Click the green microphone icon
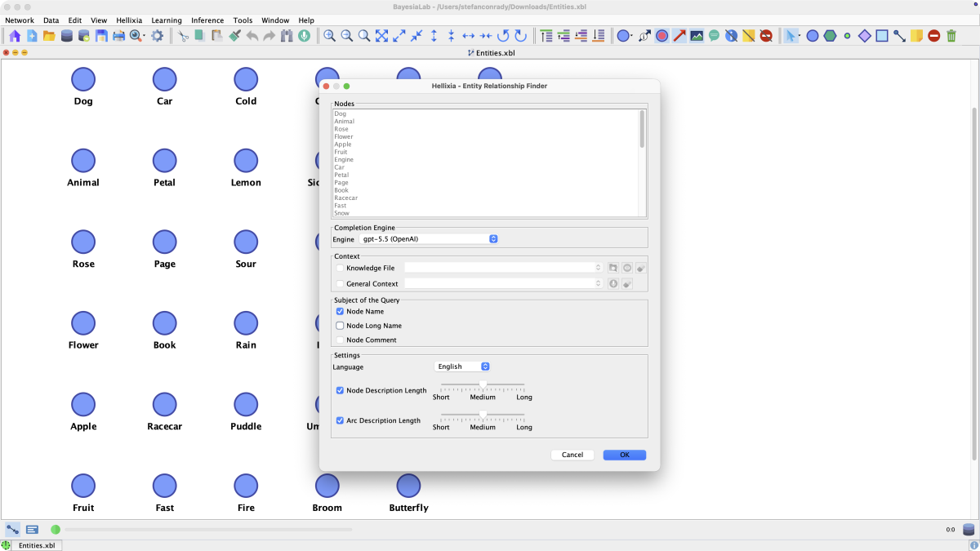 tap(304, 36)
